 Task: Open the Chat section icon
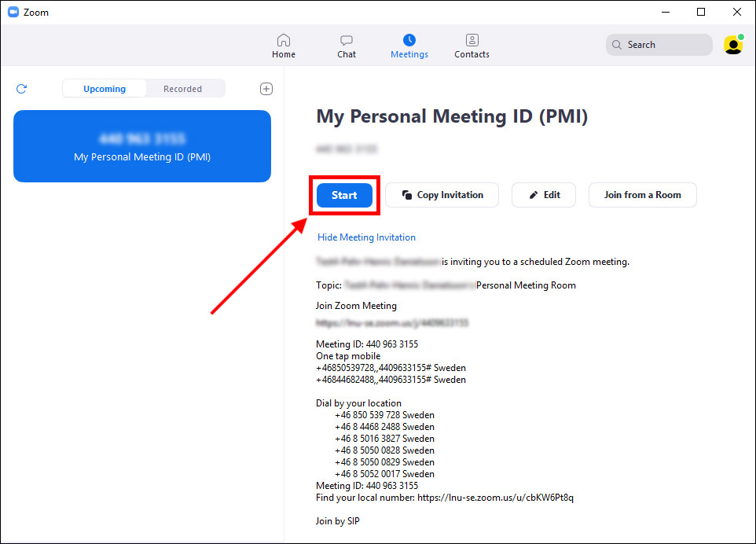[347, 40]
